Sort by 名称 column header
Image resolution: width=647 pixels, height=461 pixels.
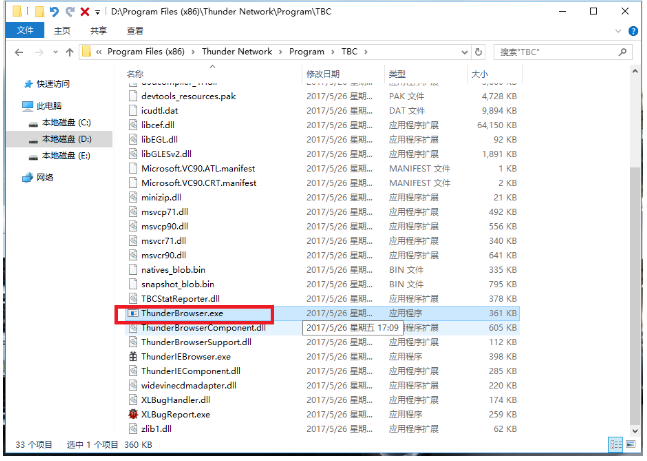click(135, 74)
